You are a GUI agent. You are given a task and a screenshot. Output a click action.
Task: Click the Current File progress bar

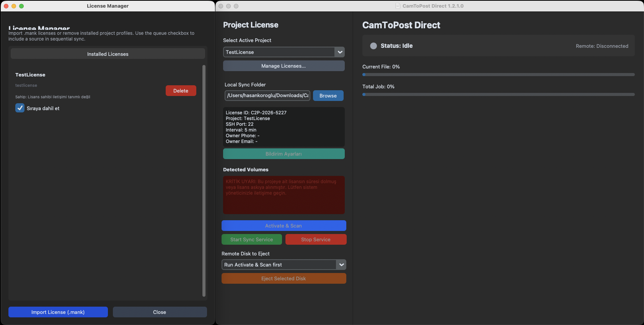coord(499,75)
